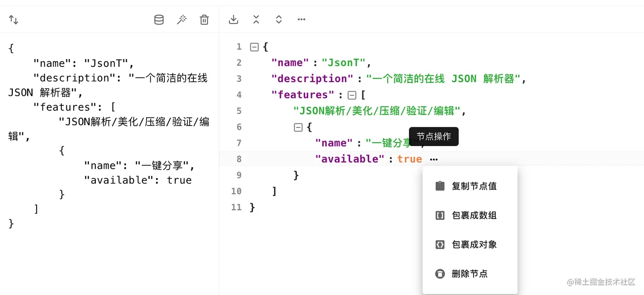Image resolution: width=644 pixels, height=295 pixels.
Task: Click "name": "一键分享" line in left editor
Action: 139,166
